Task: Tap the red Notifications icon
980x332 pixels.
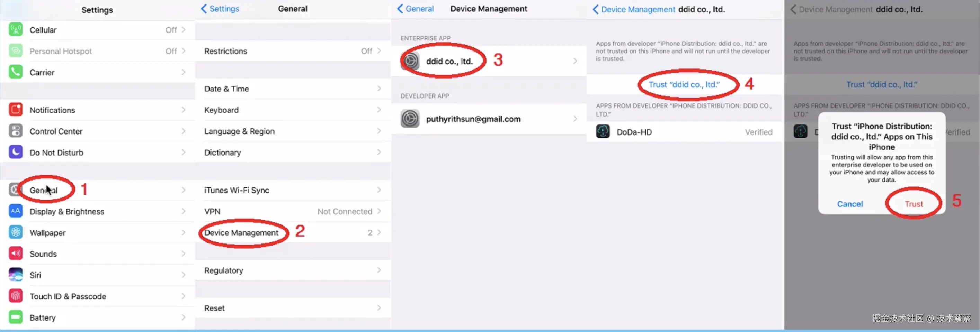Action: [x=16, y=110]
